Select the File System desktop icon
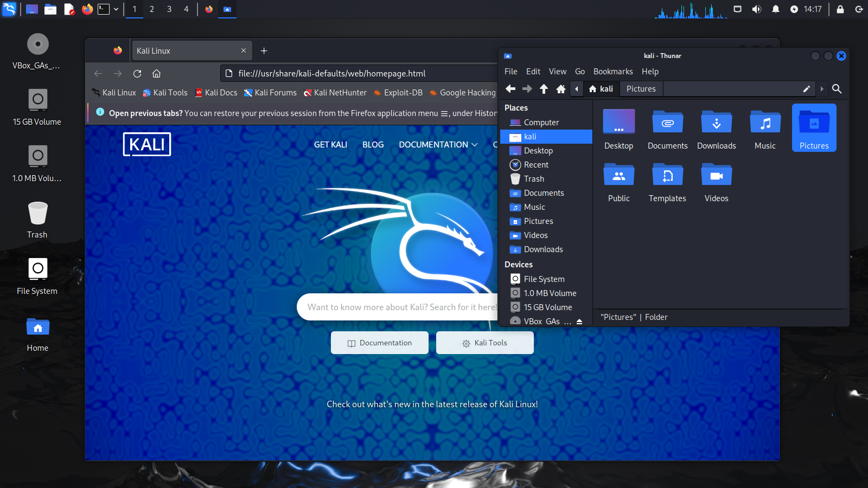 pos(37,277)
